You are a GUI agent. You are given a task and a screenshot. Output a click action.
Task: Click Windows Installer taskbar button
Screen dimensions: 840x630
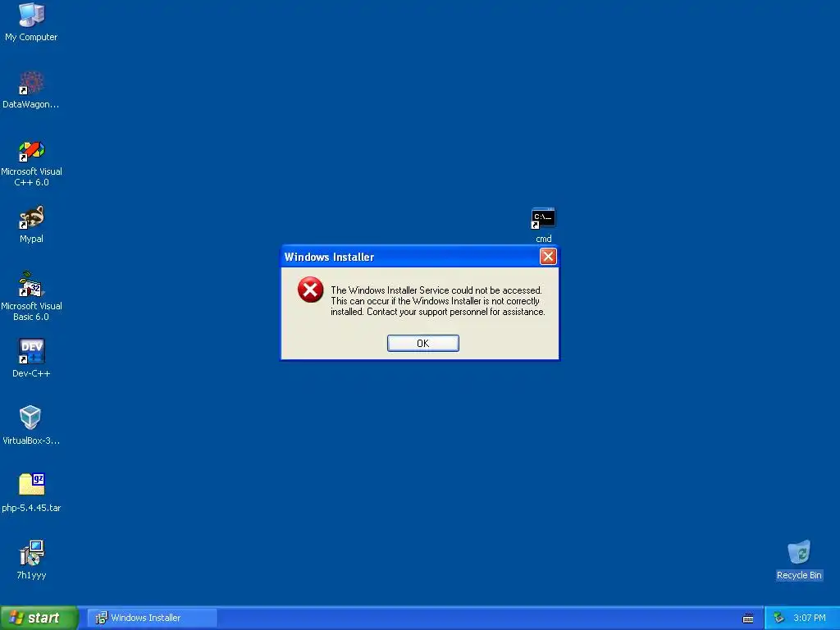152,618
